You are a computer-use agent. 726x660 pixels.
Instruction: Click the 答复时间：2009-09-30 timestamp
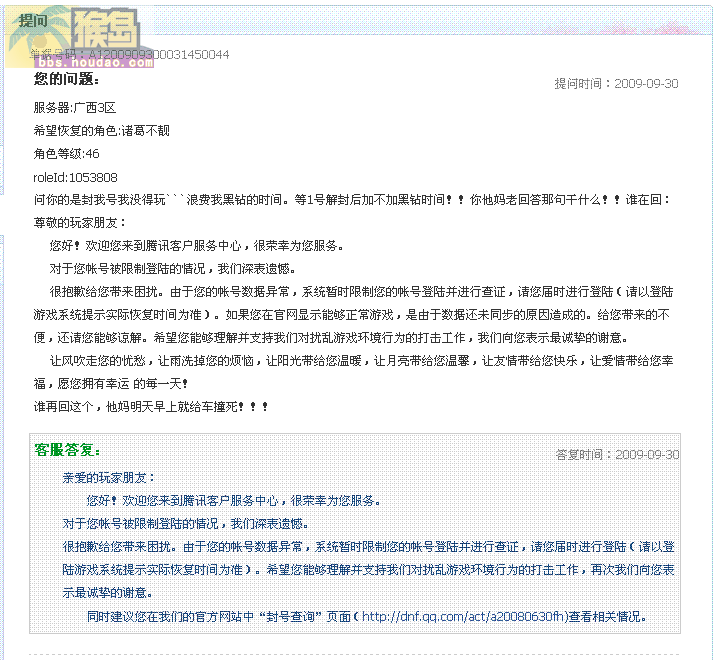(x=617, y=454)
